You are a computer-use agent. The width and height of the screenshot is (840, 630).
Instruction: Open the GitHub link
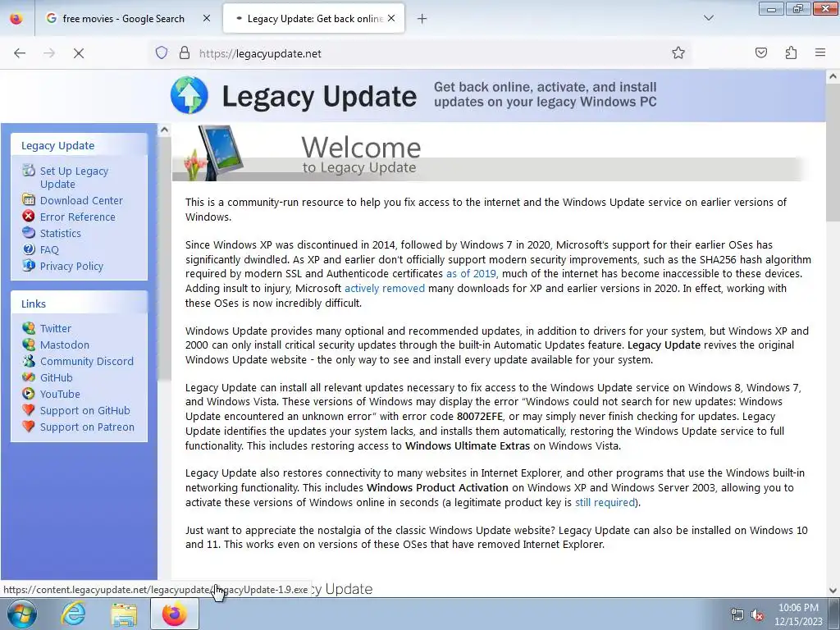tap(56, 377)
